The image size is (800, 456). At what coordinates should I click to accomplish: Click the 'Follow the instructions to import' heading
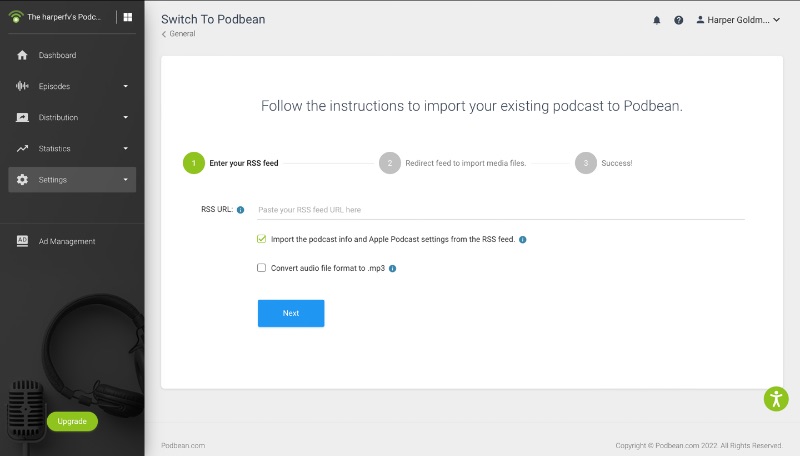(x=472, y=106)
